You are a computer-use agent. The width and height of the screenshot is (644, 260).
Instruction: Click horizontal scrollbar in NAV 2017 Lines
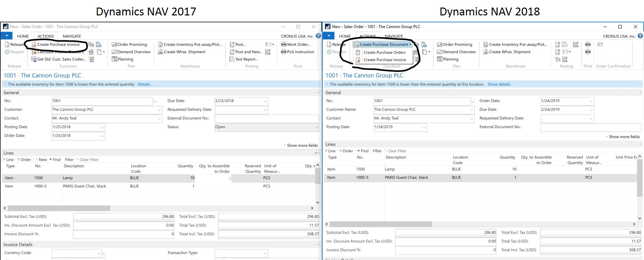59,208
